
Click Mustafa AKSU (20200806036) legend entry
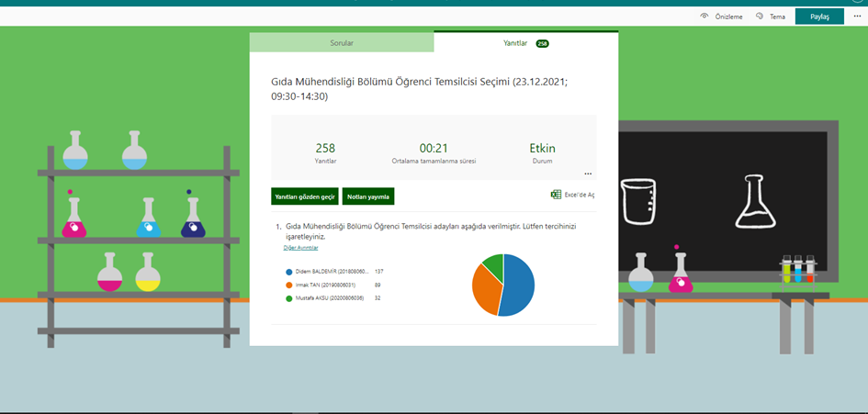tap(330, 298)
